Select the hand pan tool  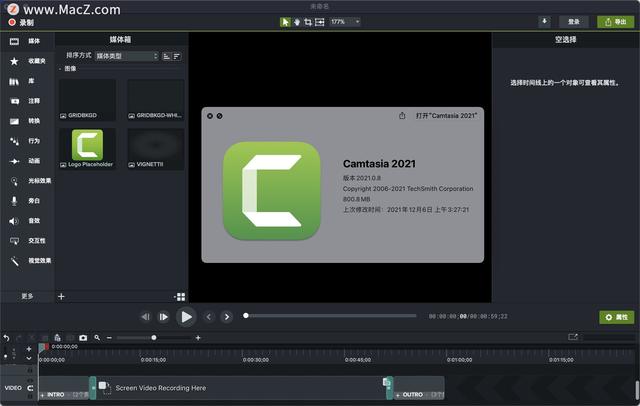(x=297, y=22)
